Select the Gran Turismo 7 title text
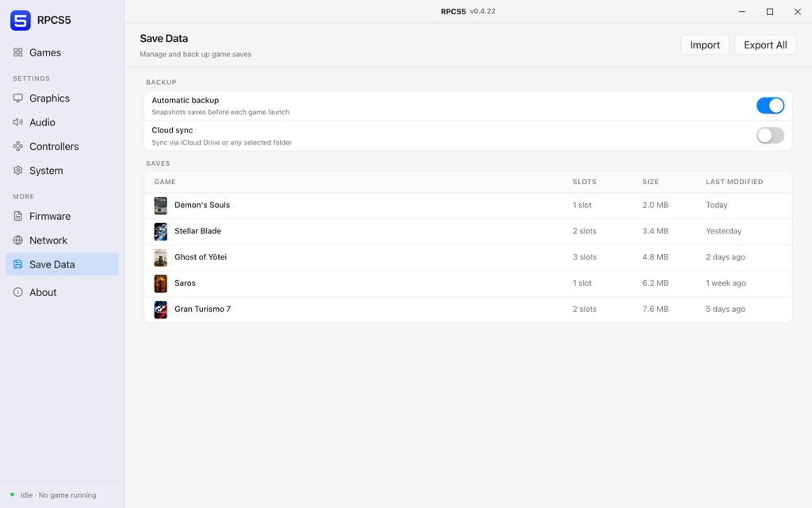This screenshot has width=812, height=508. [202, 309]
